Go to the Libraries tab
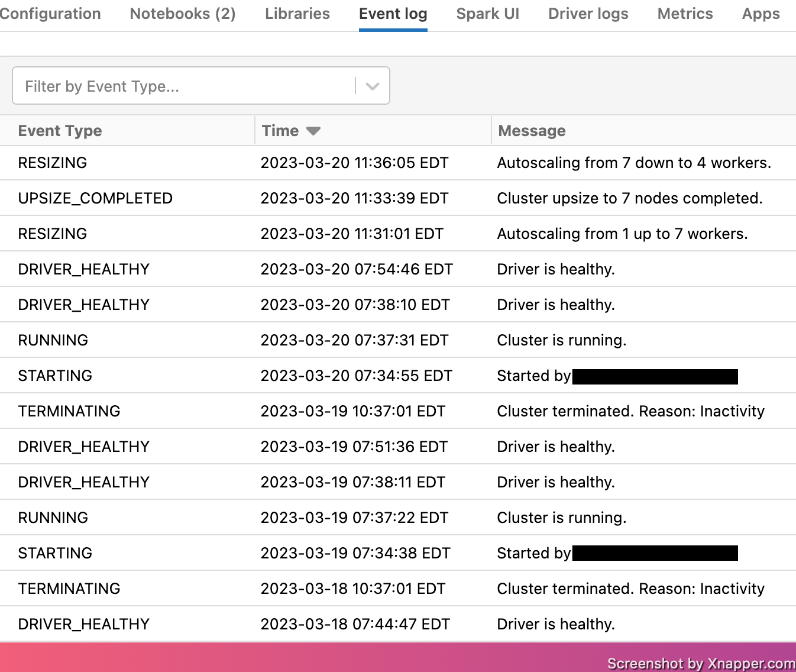Image resolution: width=796 pixels, height=672 pixels. click(297, 14)
